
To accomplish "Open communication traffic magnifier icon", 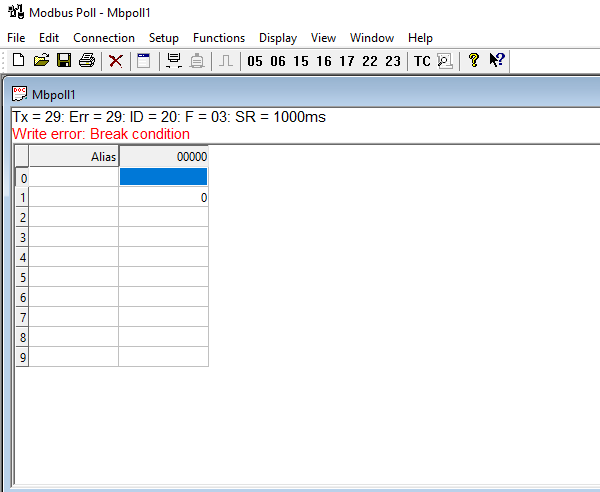I will (445, 61).
